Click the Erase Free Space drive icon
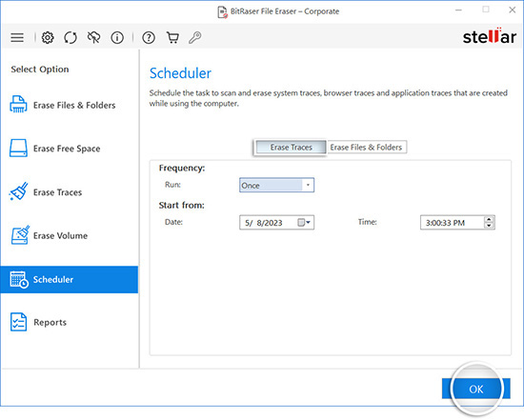 18,148
